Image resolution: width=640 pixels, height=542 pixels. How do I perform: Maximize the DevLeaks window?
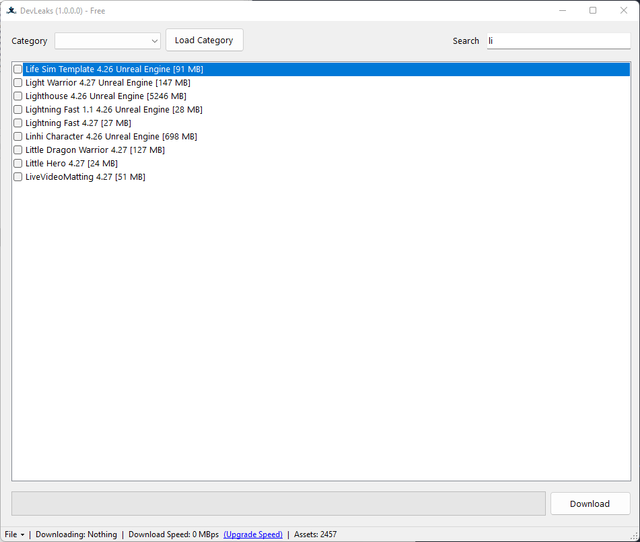pyautogui.click(x=593, y=11)
